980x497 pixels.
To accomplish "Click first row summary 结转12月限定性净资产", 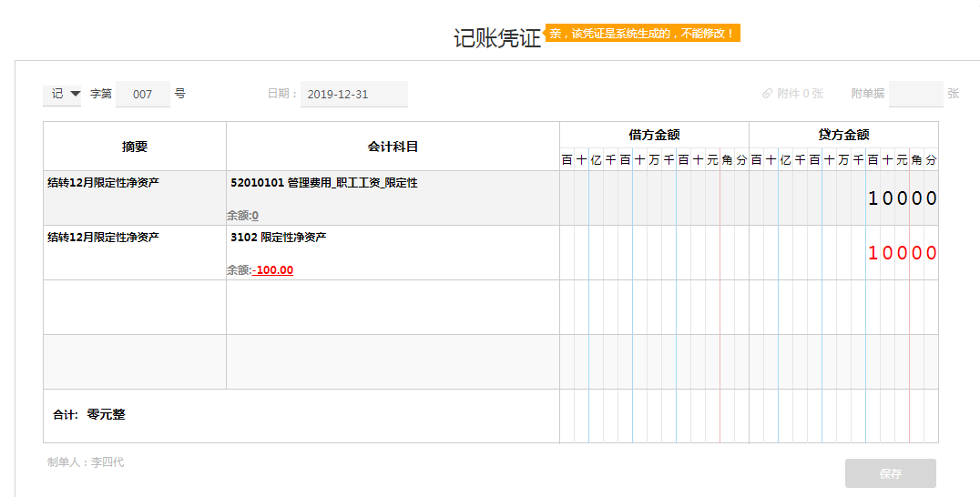I will click(x=103, y=183).
